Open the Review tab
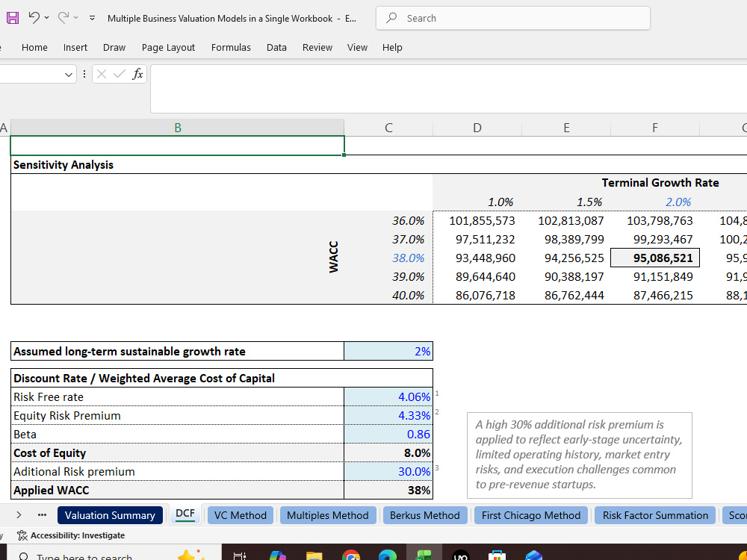The width and height of the screenshot is (747, 560). click(317, 47)
